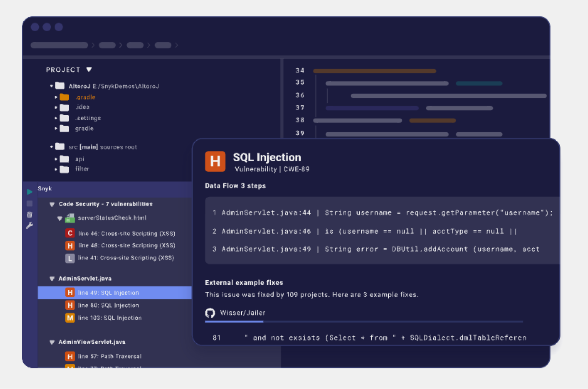Open the Wisser/Jailer example fix tab
588x389 pixels.
(x=242, y=313)
